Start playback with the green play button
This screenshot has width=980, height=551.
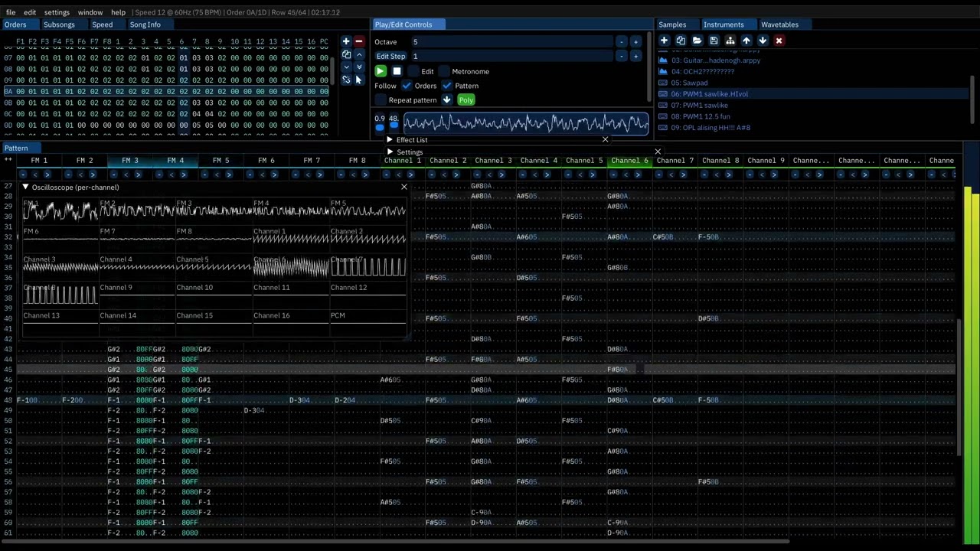381,71
